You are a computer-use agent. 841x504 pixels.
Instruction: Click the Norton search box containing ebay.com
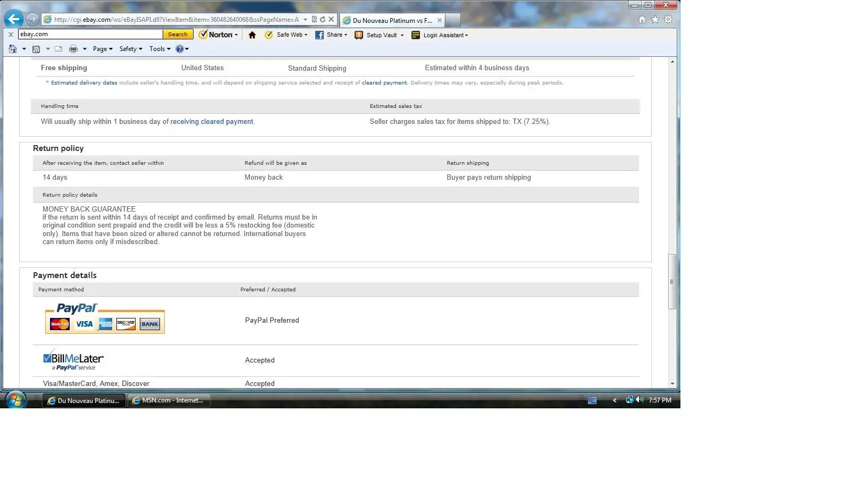pos(90,34)
